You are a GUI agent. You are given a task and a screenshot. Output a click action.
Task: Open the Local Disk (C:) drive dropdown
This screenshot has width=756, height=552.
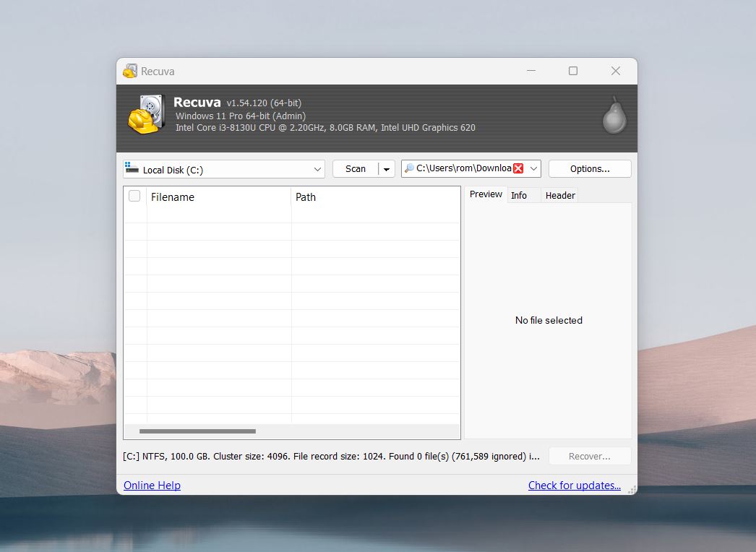(224, 169)
